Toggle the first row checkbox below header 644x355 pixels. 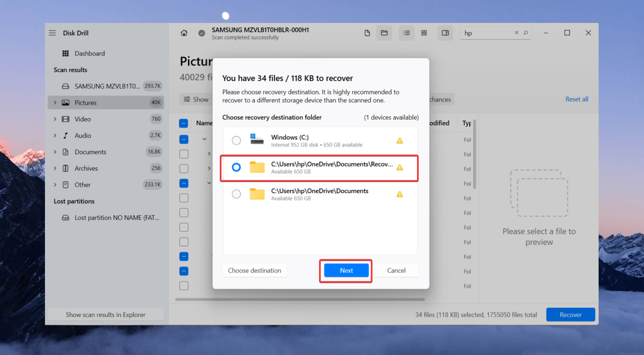pyautogui.click(x=184, y=139)
